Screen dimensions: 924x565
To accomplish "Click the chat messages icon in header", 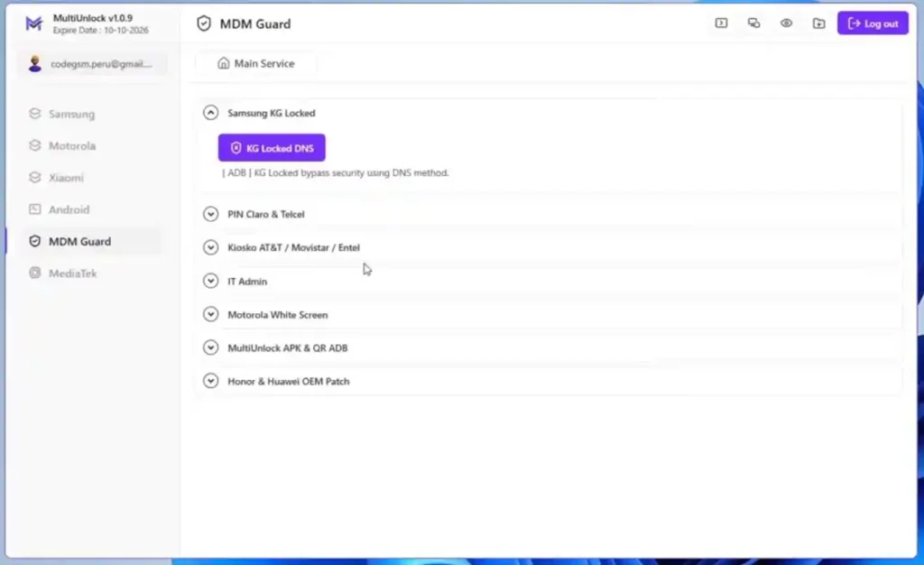I will tap(753, 23).
